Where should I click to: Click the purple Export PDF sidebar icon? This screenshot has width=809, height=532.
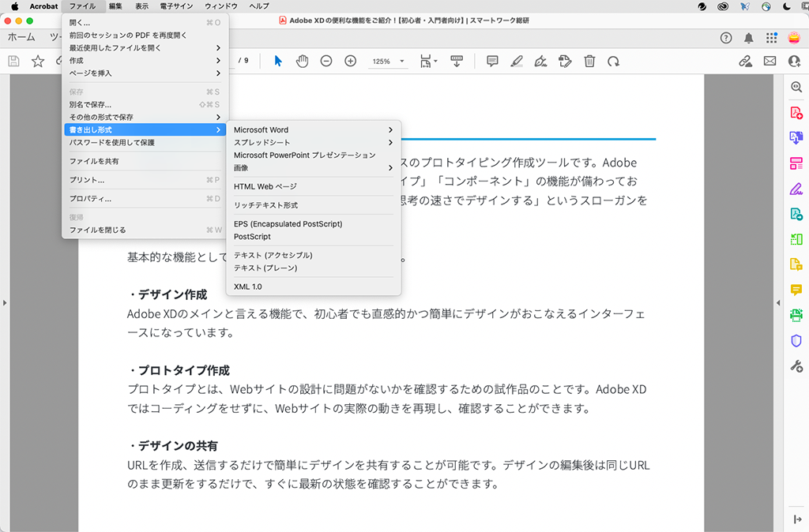click(796, 137)
